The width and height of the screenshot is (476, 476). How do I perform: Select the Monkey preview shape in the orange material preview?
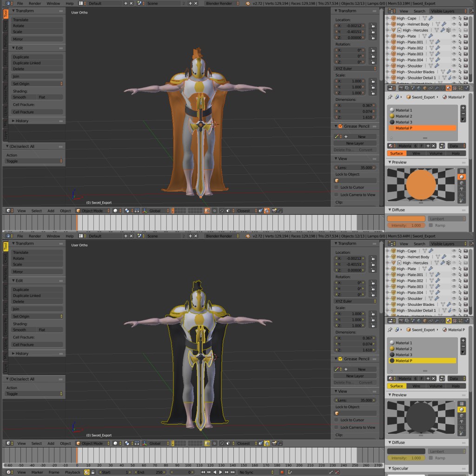pyautogui.click(x=462, y=189)
